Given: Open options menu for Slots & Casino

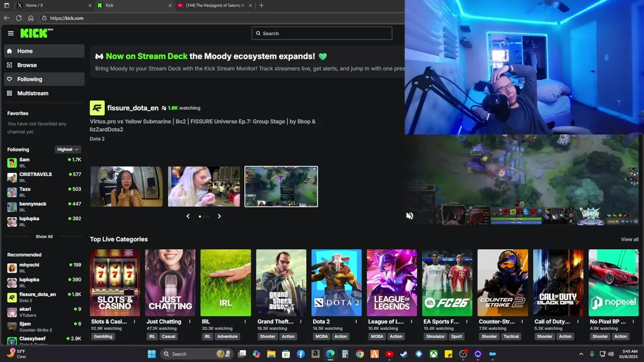Looking at the screenshot, I should [134, 322].
